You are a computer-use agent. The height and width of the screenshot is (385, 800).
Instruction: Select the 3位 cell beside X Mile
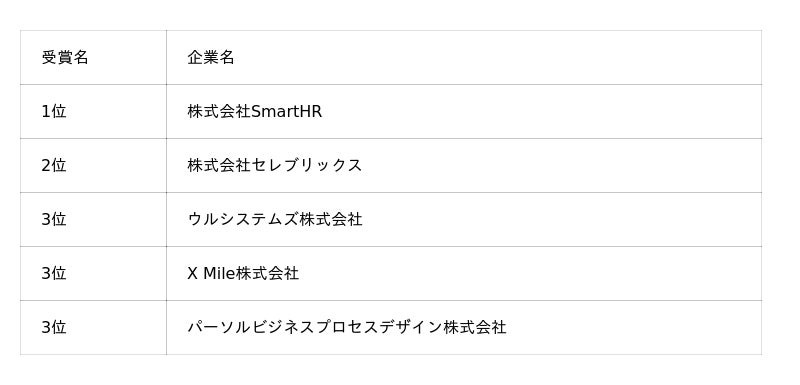tap(93, 274)
